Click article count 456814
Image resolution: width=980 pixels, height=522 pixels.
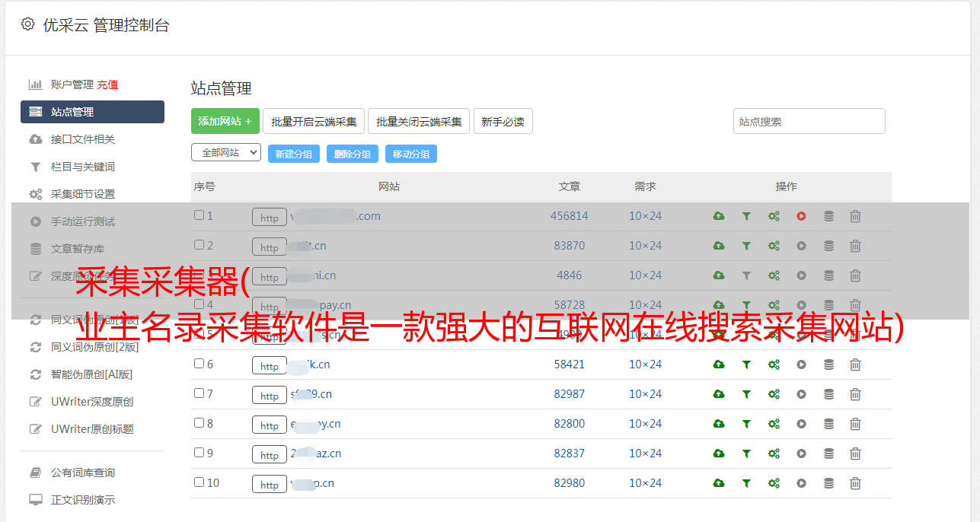[x=570, y=216]
